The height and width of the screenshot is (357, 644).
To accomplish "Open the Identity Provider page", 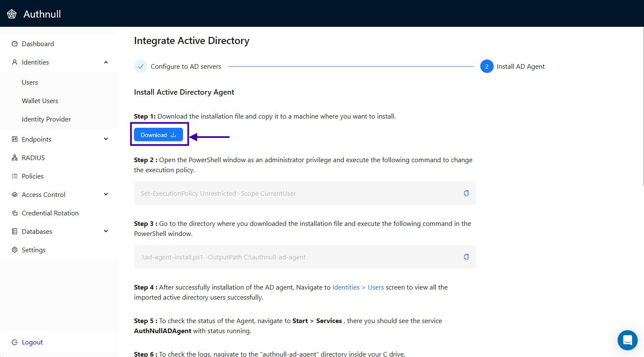I will (46, 119).
